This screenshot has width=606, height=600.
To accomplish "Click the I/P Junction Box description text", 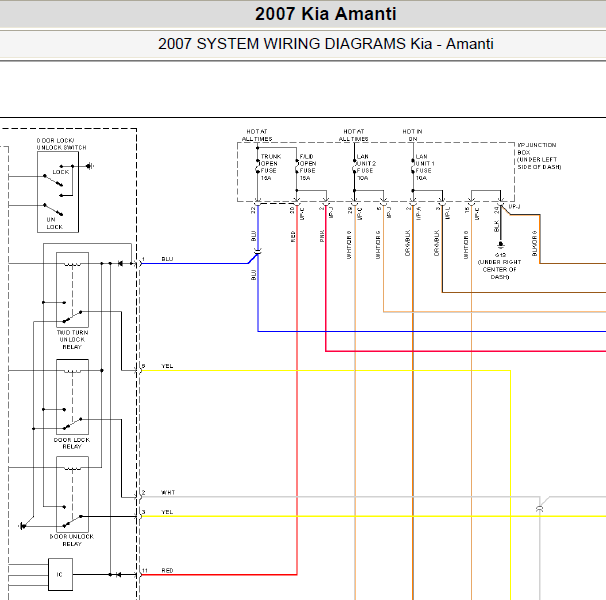I will tap(539, 156).
